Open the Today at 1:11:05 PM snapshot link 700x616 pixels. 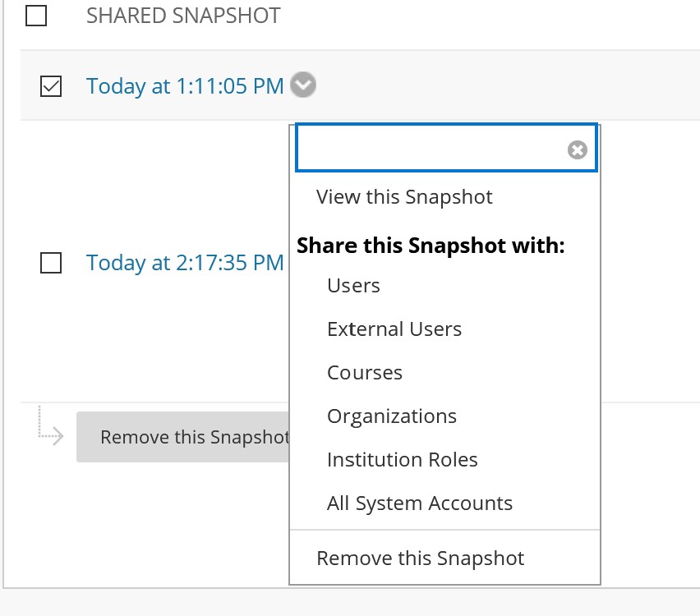(184, 85)
